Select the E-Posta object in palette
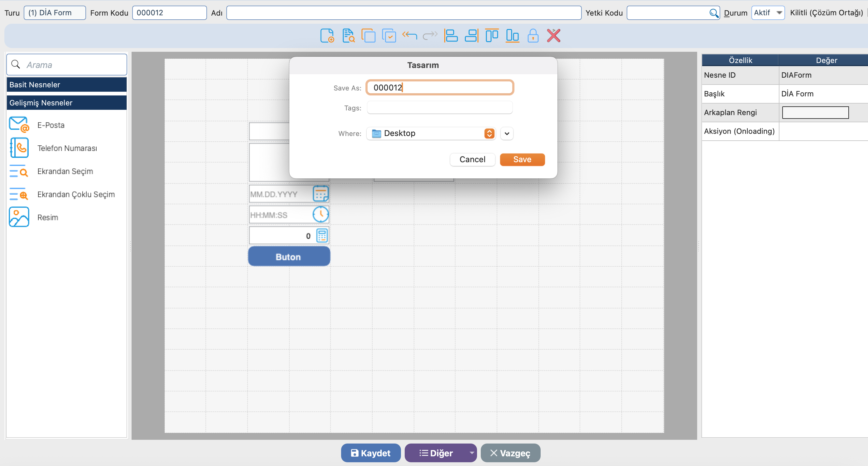868x466 pixels. (51, 125)
